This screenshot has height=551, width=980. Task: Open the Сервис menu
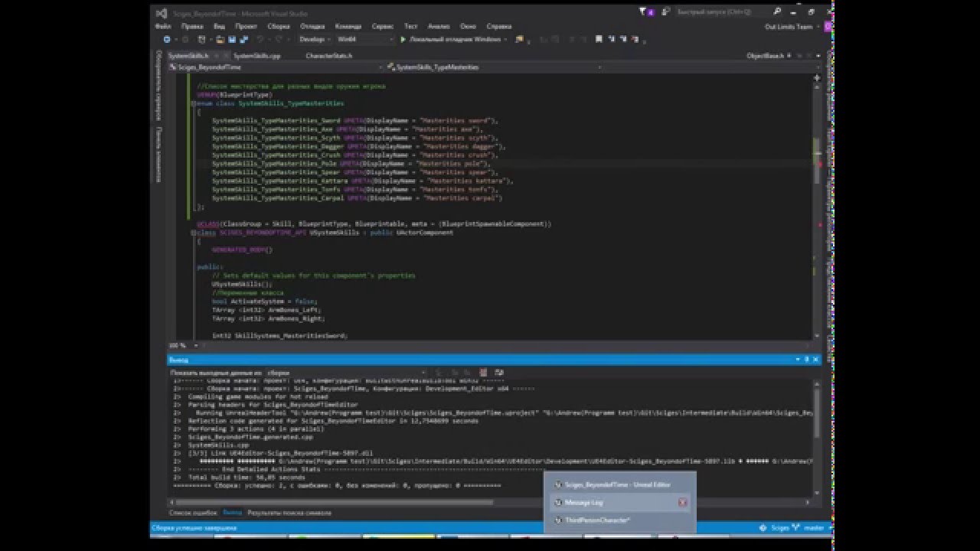(x=382, y=26)
